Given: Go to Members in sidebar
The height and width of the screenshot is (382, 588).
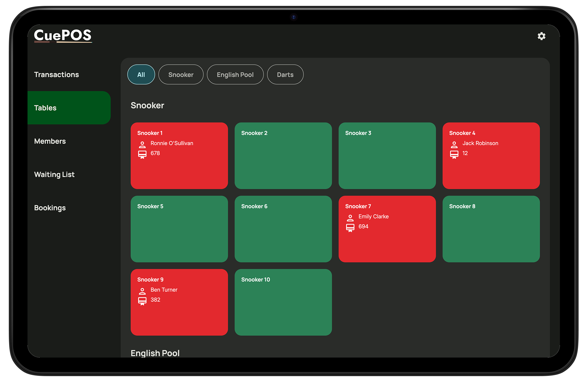Looking at the screenshot, I should (50, 141).
